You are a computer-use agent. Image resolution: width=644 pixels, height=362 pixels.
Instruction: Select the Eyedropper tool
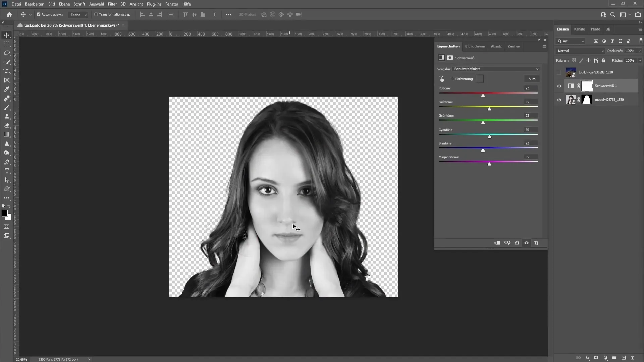click(7, 89)
